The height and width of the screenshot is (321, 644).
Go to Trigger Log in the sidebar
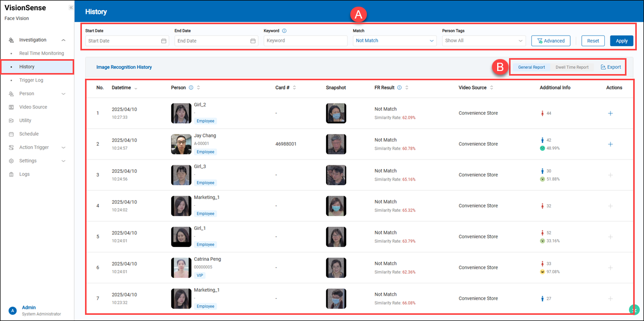pos(31,80)
